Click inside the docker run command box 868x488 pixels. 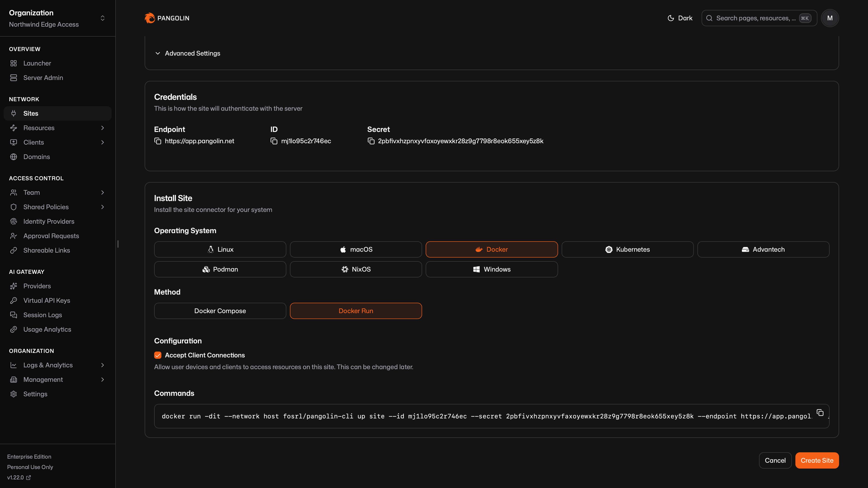[492, 417]
